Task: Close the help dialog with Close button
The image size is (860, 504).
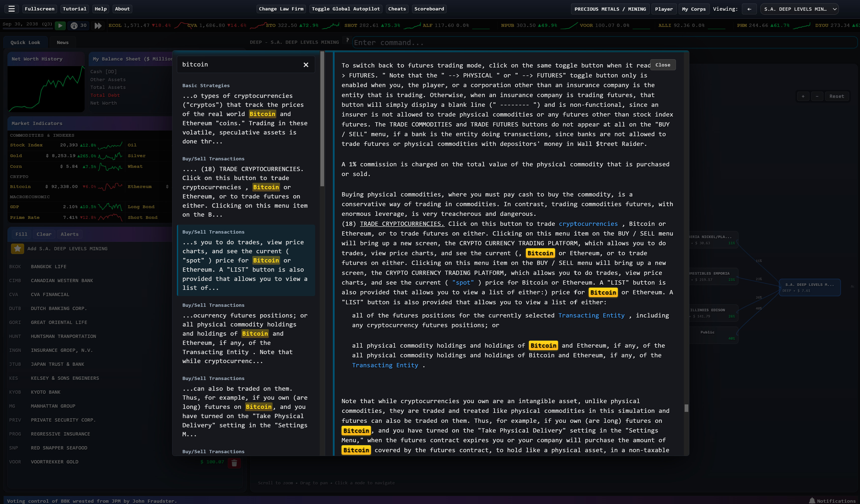Action: (x=663, y=65)
